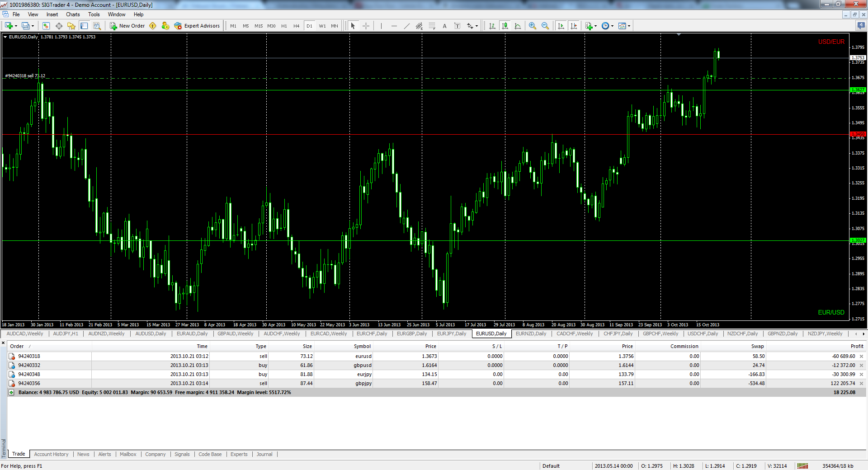Select the text label 'T' tool
The image size is (868, 470).
click(457, 26)
